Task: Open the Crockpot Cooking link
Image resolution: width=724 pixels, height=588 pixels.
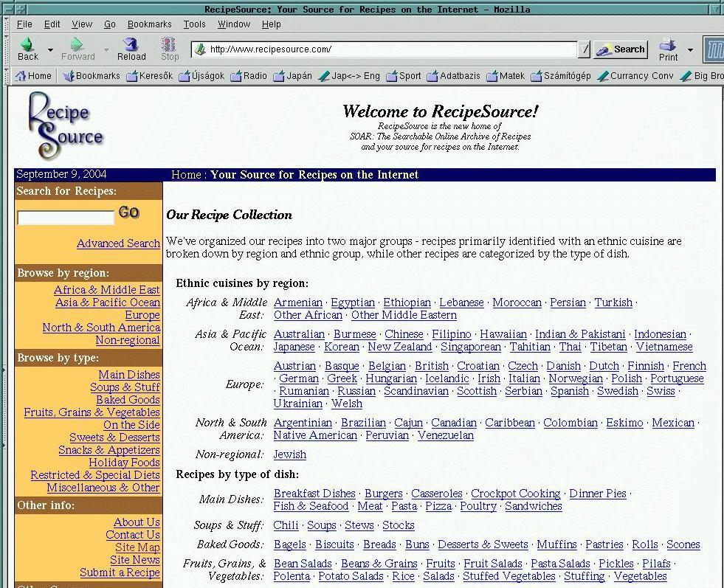Action: coord(515,494)
